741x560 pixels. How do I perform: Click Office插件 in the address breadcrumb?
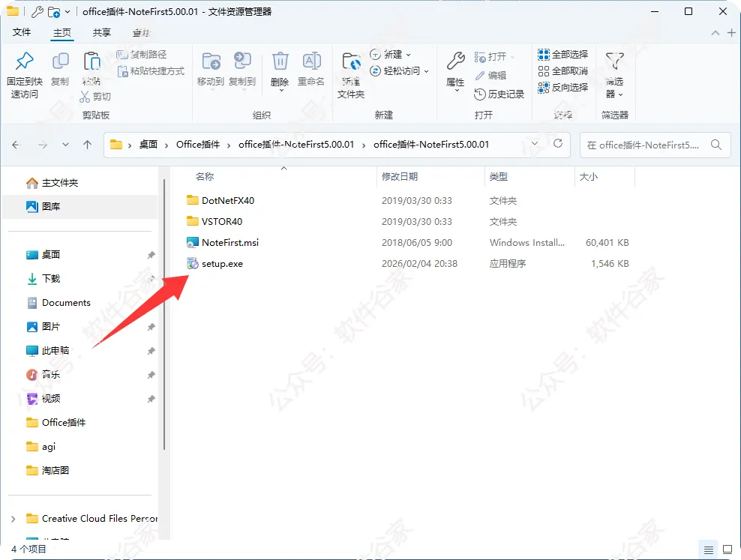coord(198,145)
